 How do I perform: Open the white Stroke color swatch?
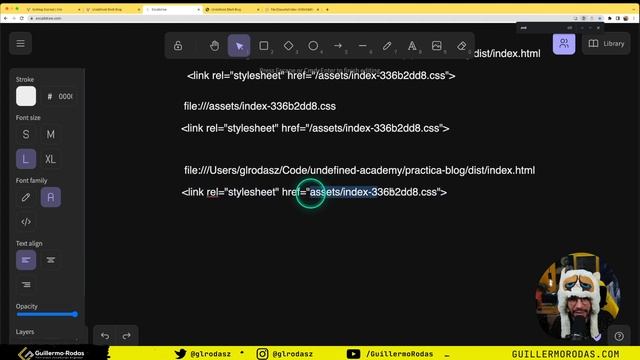[x=26, y=96]
